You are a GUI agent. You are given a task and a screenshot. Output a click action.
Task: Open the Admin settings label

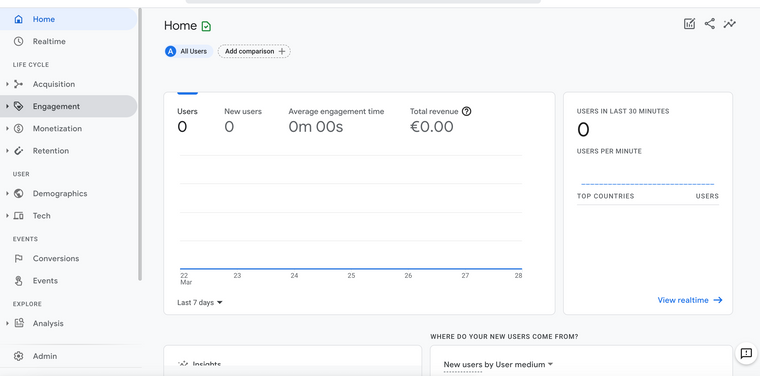coord(45,356)
